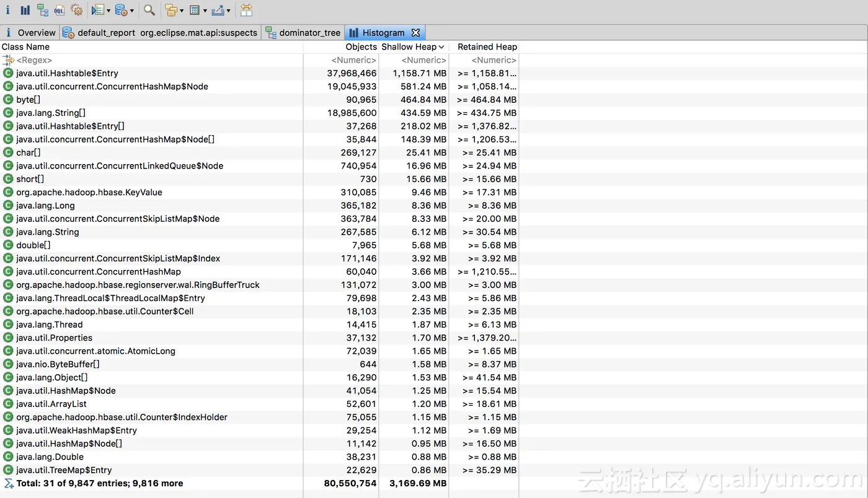Viewport: 868px width, 498px height.
Task: Switch to the default_report suspects tab
Action: pyautogui.click(x=160, y=33)
